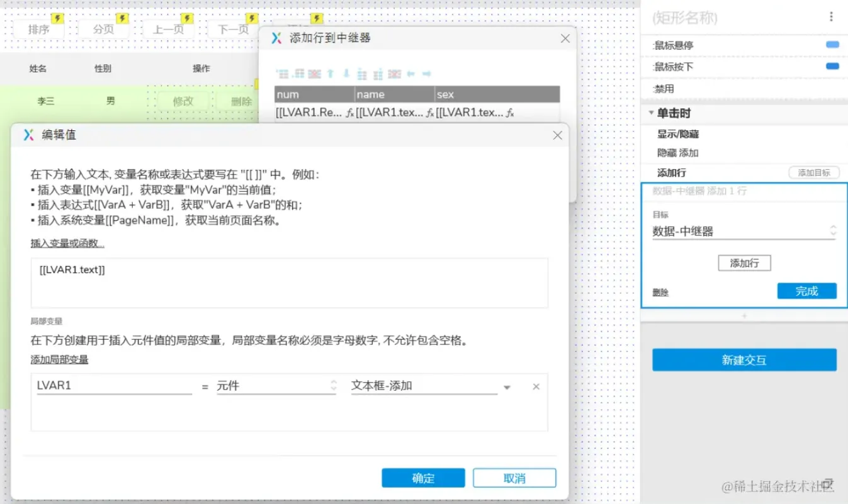Click the 操作 table header on canvas
The image size is (848, 504).
(201, 69)
